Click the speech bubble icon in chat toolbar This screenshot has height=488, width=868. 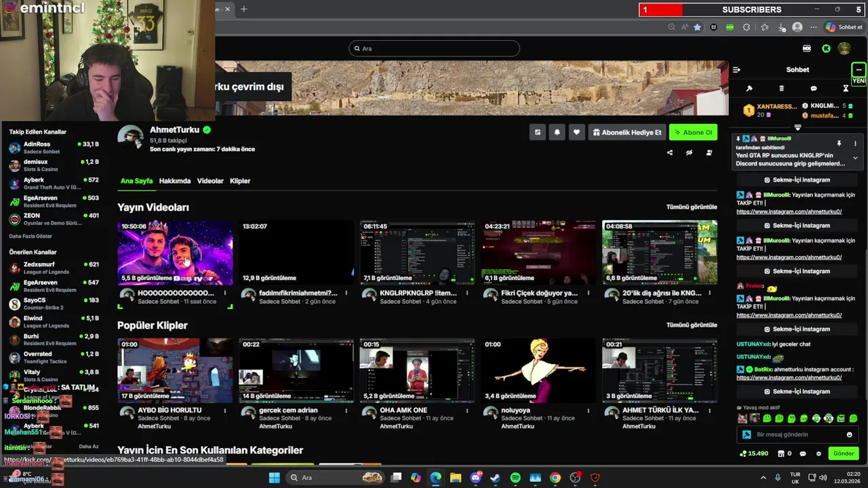point(814,89)
